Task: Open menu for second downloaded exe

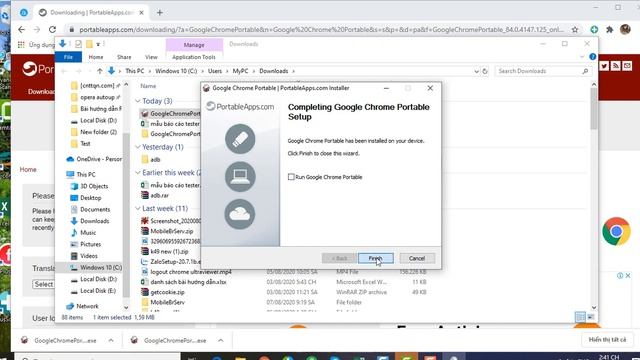Action: 221,340
